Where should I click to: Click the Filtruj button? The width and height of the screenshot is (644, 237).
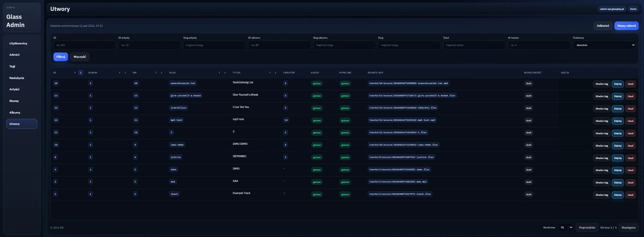pos(61,57)
